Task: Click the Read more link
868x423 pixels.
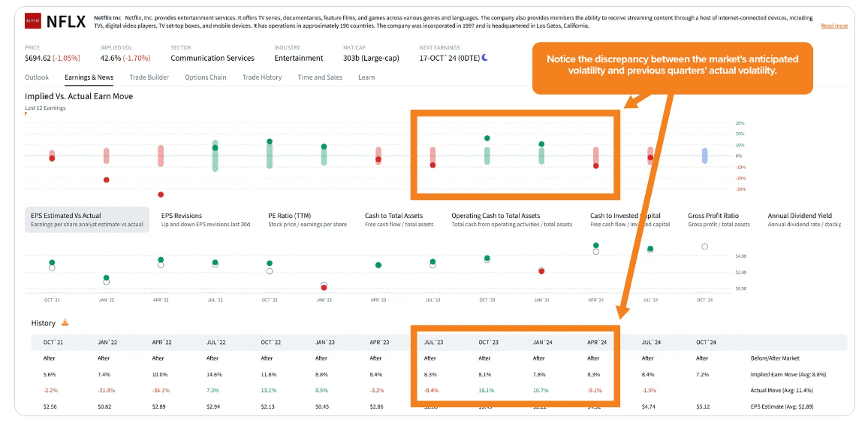Action: click(833, 26)
